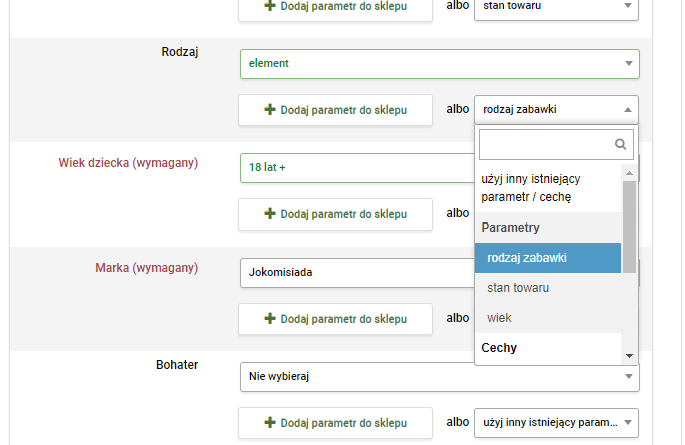Open the 'stan towaru' dropdown at top
Viewport: 685px width, 445px height.
[x=556, y=9]
